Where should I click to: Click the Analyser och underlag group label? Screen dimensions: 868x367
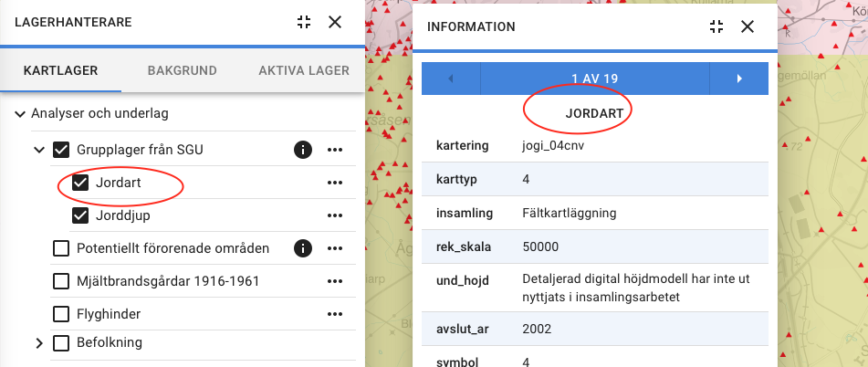[99, 114]
